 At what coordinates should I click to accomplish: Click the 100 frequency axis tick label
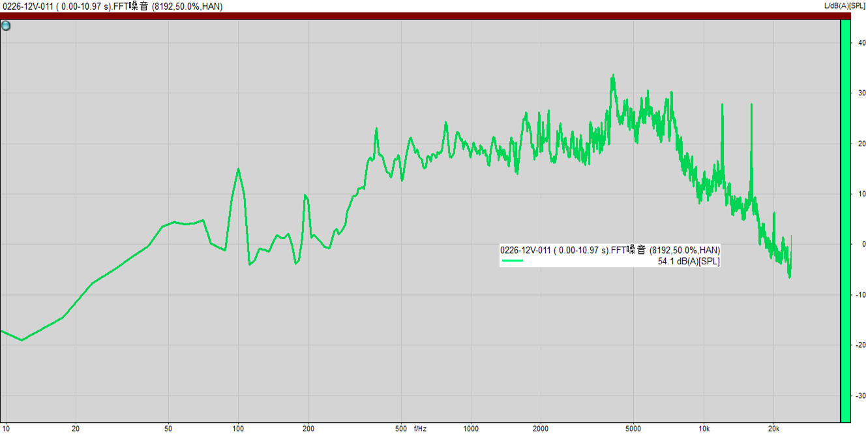238,429
